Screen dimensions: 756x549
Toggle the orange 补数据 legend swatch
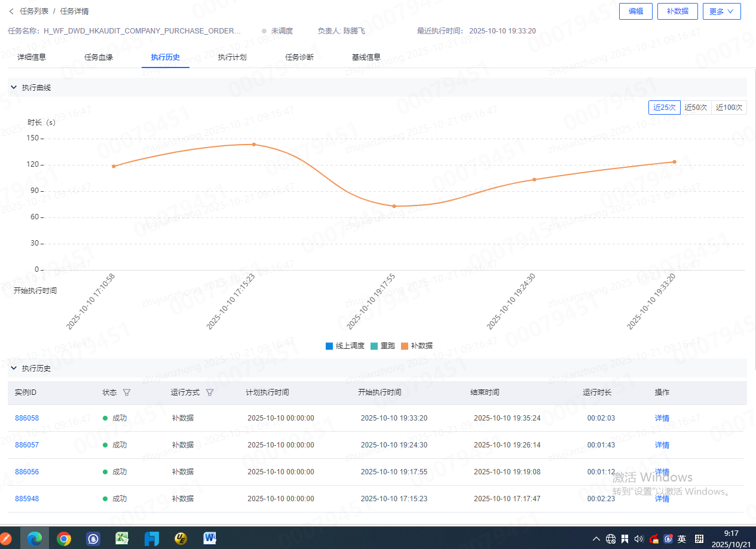pyautogui.click(x=405, y=346)
